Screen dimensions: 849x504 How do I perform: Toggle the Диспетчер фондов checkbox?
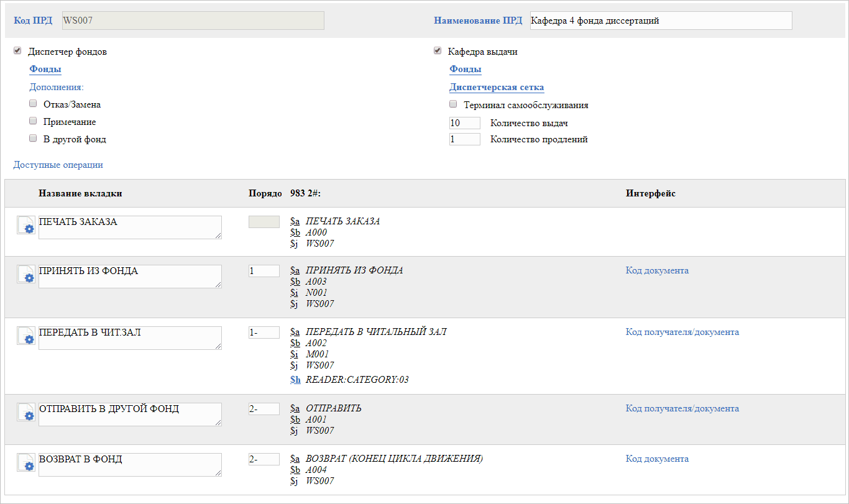17,52
